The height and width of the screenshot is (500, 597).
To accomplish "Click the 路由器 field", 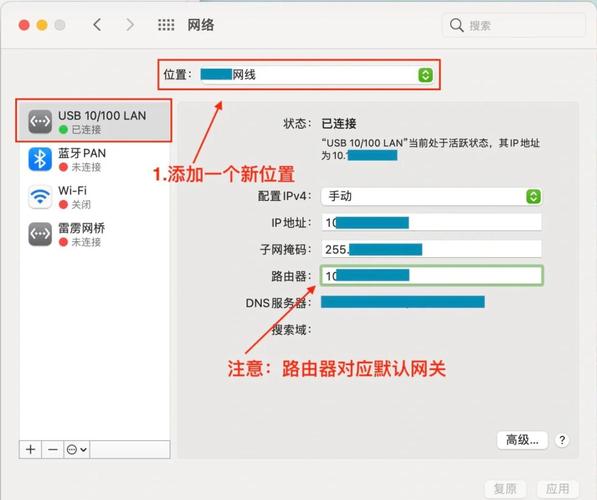I will [x=431, y=276].
